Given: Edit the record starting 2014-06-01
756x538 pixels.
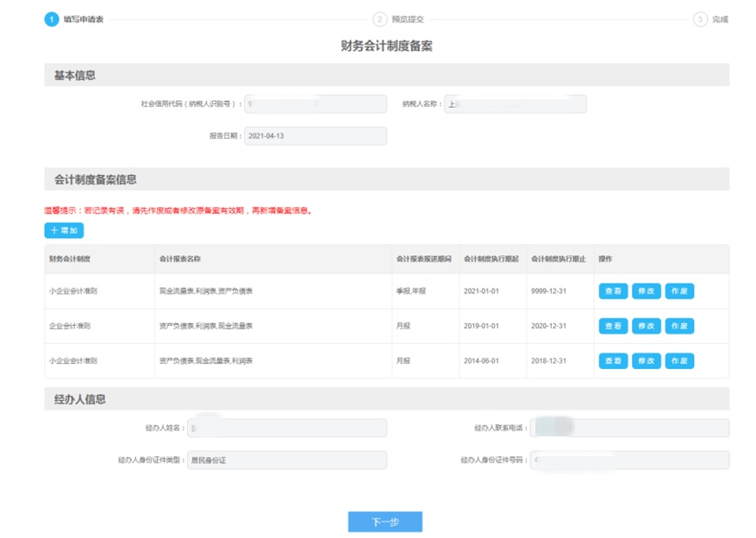Looking at the screenshot, I should (x=646, y=361).
